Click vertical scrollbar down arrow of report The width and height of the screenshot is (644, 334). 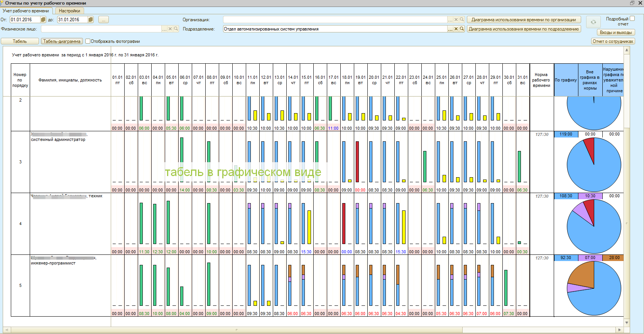pos(627,322)
